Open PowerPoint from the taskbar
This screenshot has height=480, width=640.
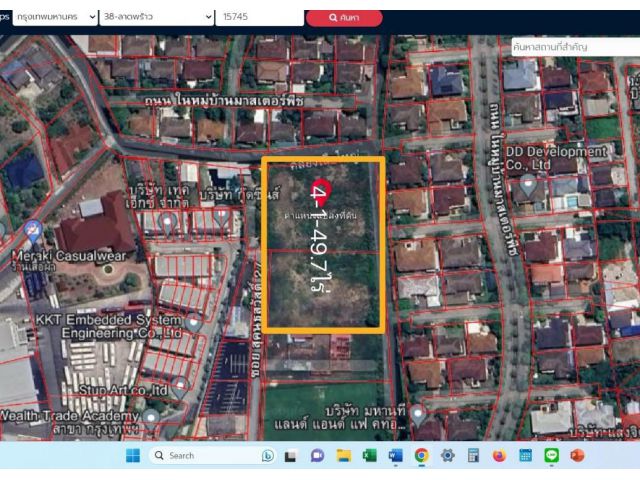[x=577, y=456]
